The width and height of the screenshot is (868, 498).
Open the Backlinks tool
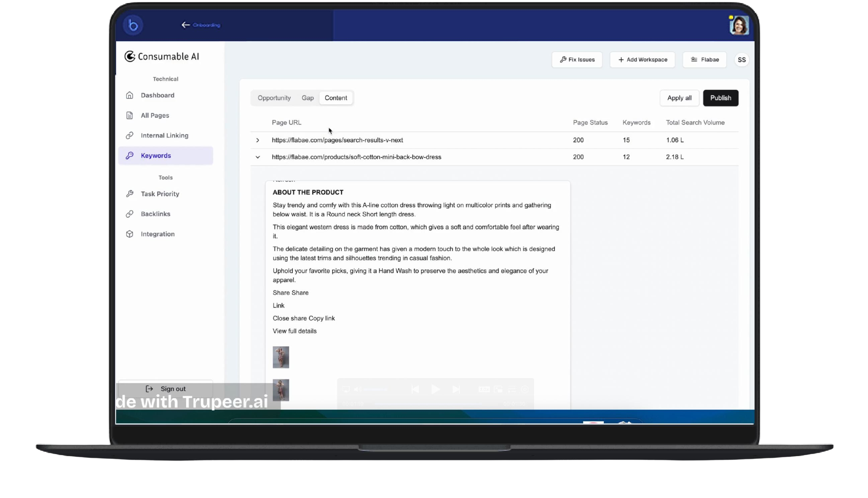pyautogui.click(x=165, y=214)
